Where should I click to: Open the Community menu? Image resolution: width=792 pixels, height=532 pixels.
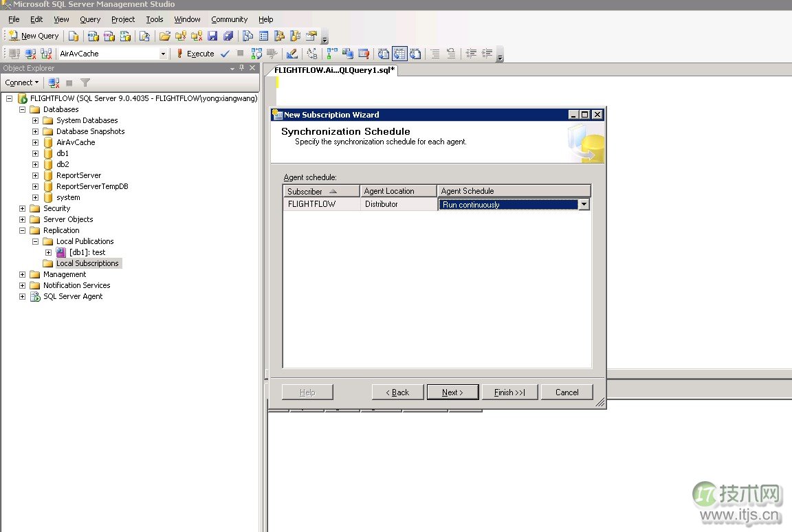[x=230, y=19]
